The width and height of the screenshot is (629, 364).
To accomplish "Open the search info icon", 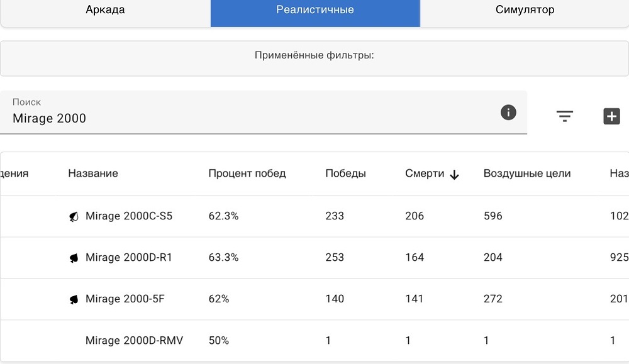I will [508, 113].
